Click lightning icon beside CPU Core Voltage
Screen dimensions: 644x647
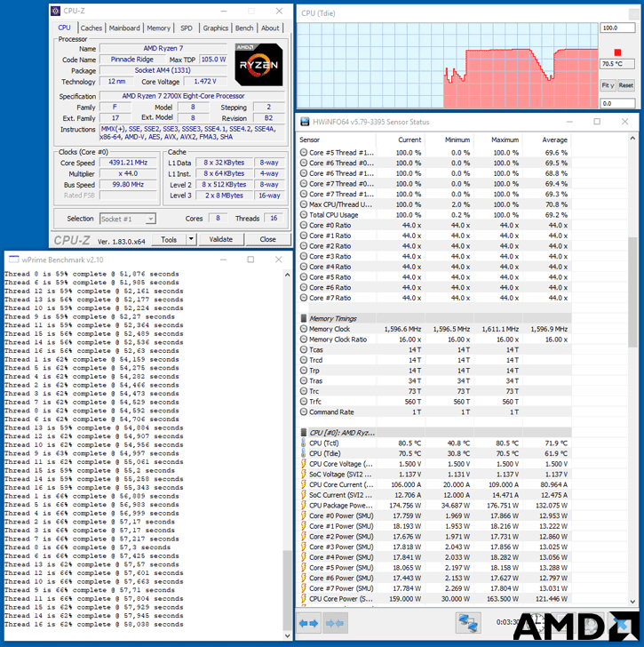pos(304,464)
